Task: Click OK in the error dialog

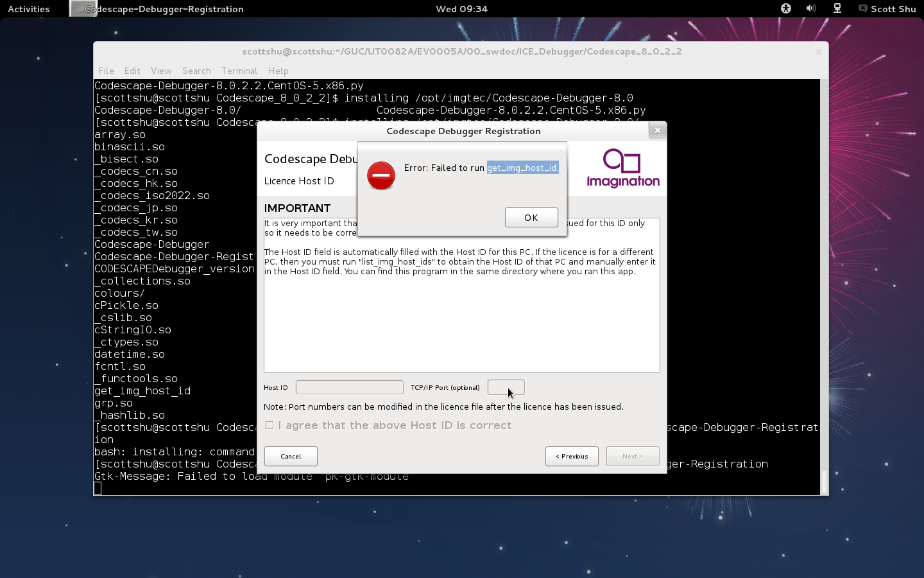Action: pyautogui.click(x=531, y=218)
